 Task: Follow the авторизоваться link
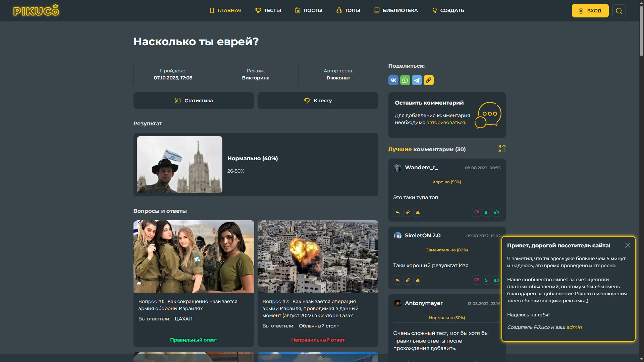[446, 122]
